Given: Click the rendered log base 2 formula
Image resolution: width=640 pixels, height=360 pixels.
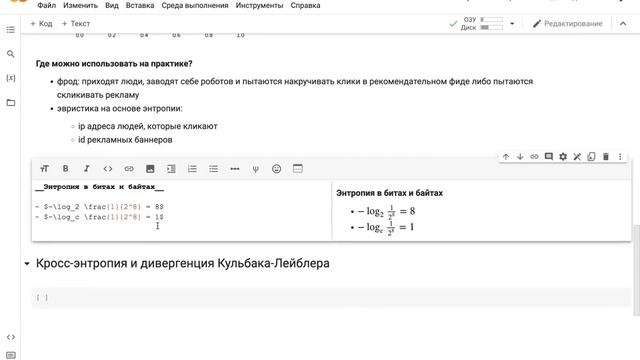Looking at the screenshot, I should click(x=386, y=211).
